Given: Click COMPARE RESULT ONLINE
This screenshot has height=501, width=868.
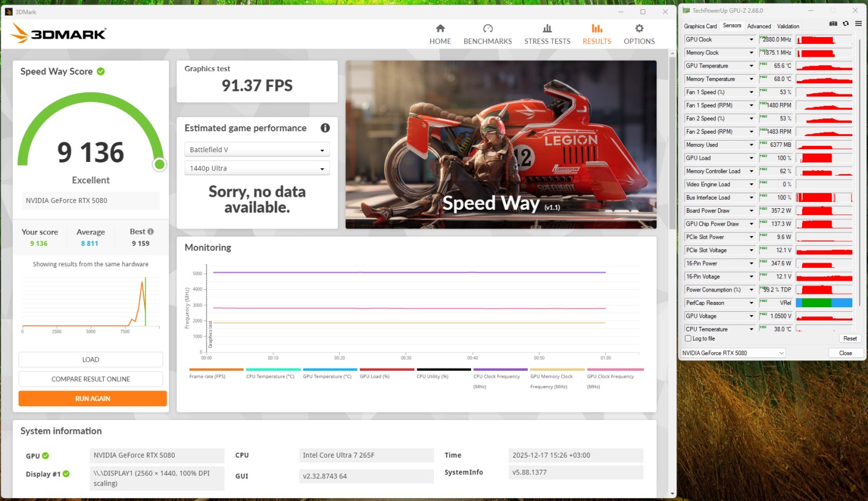Looking at the screenshot, I should [91, 379].
